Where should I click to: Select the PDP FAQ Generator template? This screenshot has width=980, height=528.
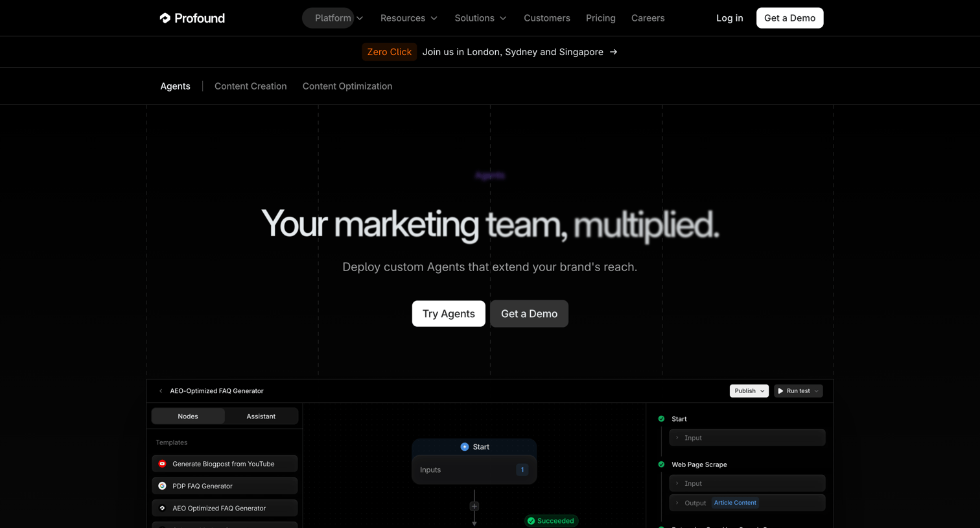225,486
